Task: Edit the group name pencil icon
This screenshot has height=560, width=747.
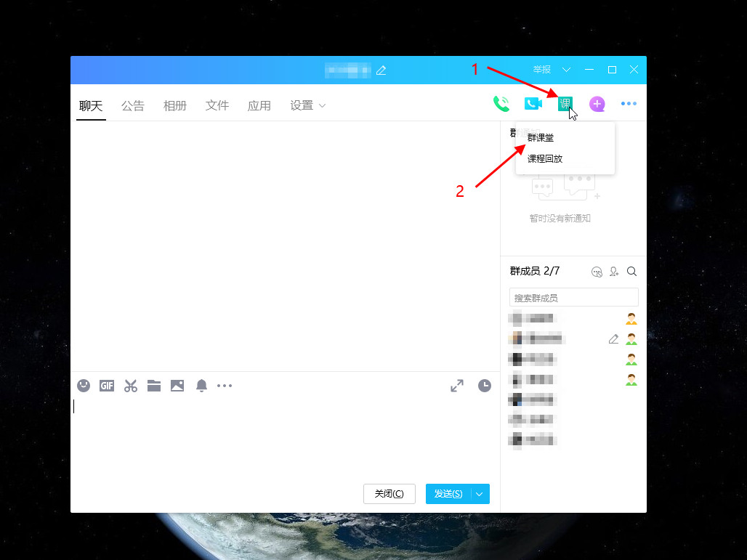Action: click(x=381, y=70)
